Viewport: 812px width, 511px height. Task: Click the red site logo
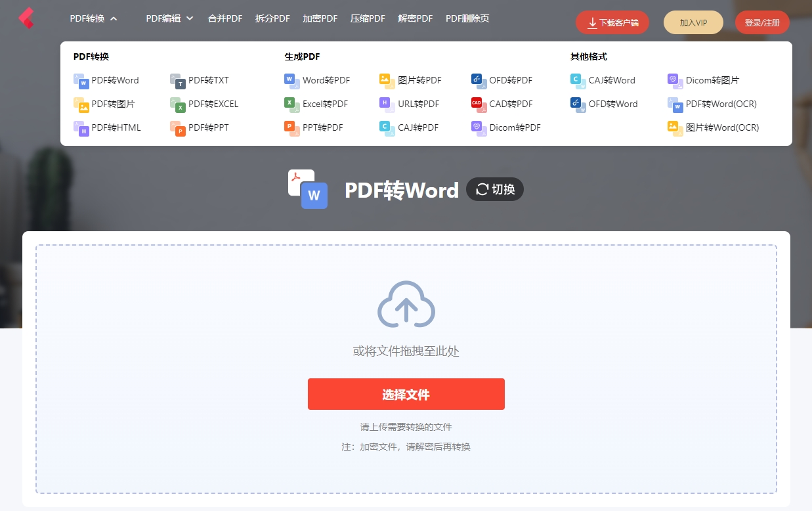click(26, 18)
